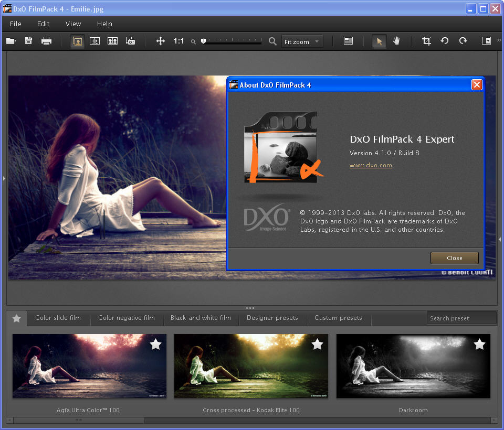Select the hand pan tool
Image resolution: width=504 pixels, height=430 pixels.
[x=396, y=41]
